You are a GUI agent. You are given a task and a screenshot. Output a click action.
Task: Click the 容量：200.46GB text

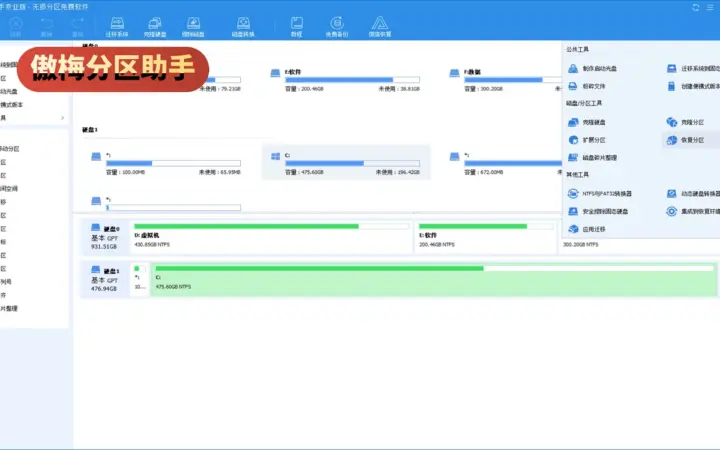pos(304,89)
